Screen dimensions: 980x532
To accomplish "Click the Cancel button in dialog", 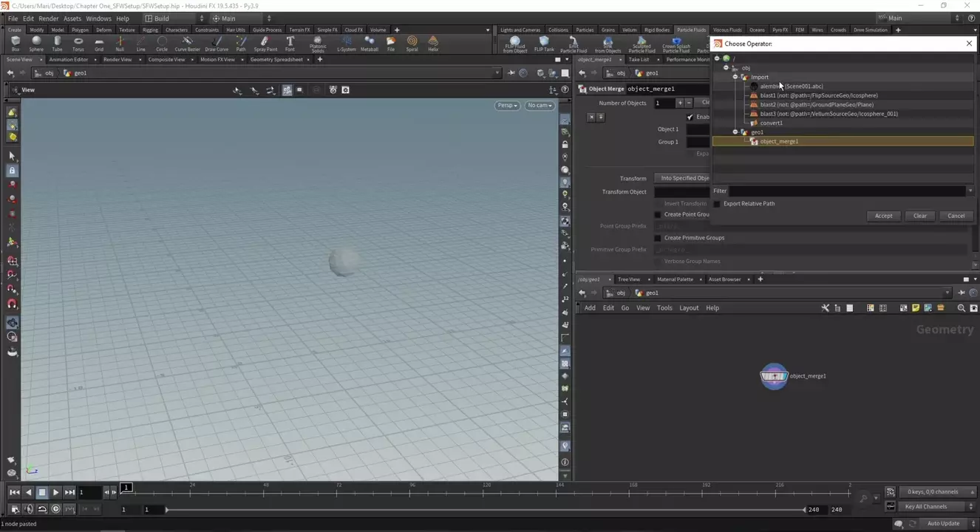I will click(x=956, y=216).
